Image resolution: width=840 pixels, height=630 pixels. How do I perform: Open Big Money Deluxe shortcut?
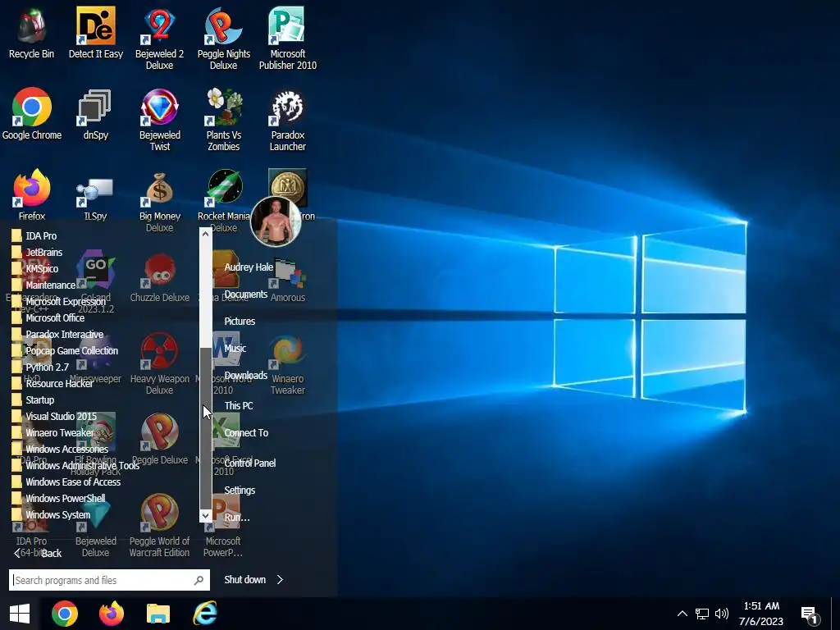[160, 201]
